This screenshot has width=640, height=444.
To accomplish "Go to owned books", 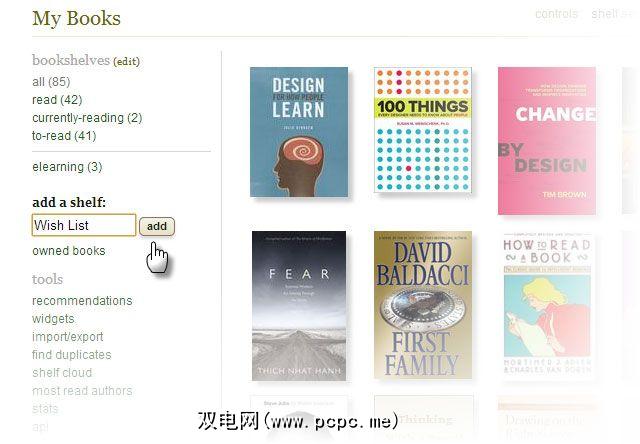I will (x=69, y=251).
